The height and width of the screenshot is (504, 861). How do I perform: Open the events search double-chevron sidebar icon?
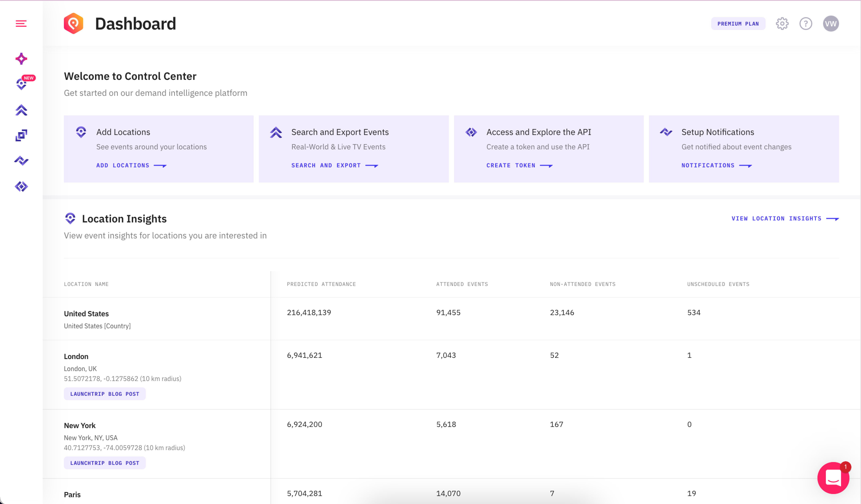(x=21, y=110)
